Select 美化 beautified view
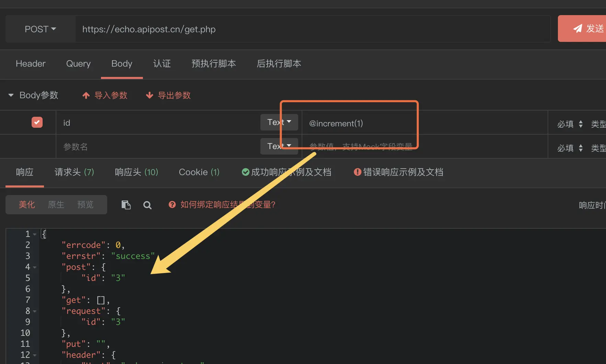The width and height of the screenshot is (606, 364). pyautogui.click(x=27, y=205)
